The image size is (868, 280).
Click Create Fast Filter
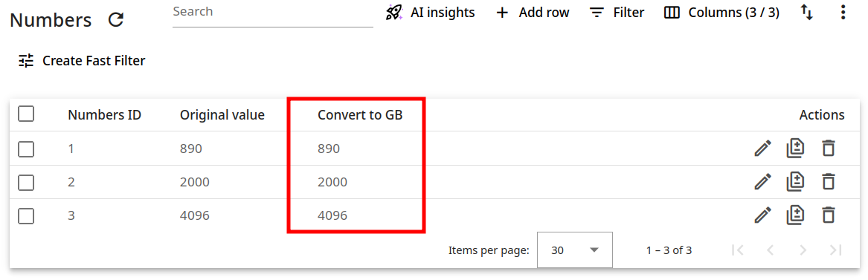[x=81, y=61]
